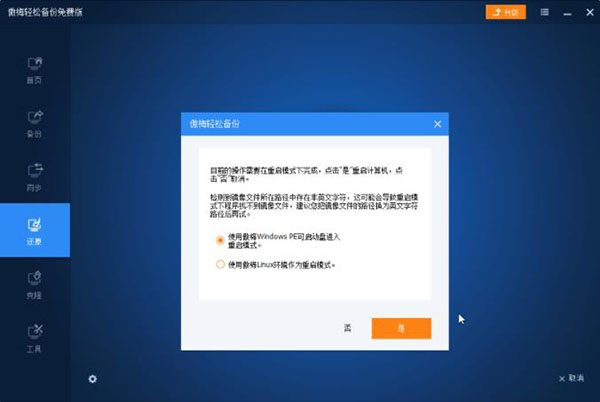
Task: Close the 傲梅轻松备份 dialog with X
Action: [x=437, y=123]
